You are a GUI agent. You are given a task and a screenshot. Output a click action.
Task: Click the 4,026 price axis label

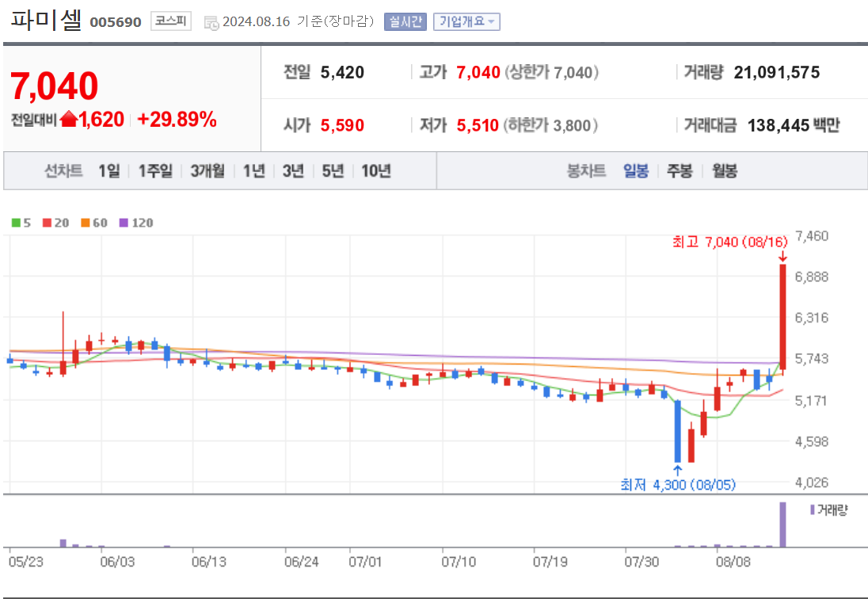pos(812,483)
